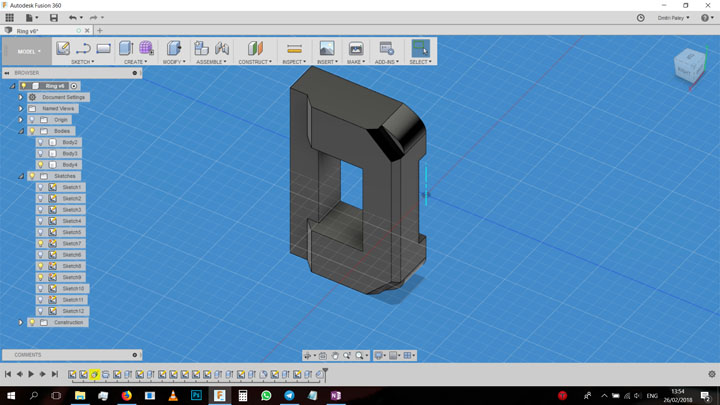Redo the last action
This screenshot has width=720, height=405.
click(93, 17)
